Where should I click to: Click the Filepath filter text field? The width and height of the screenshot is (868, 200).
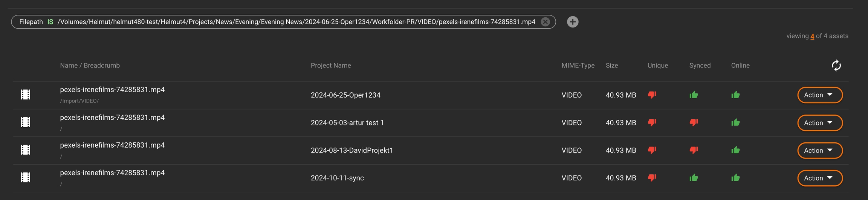296,22
